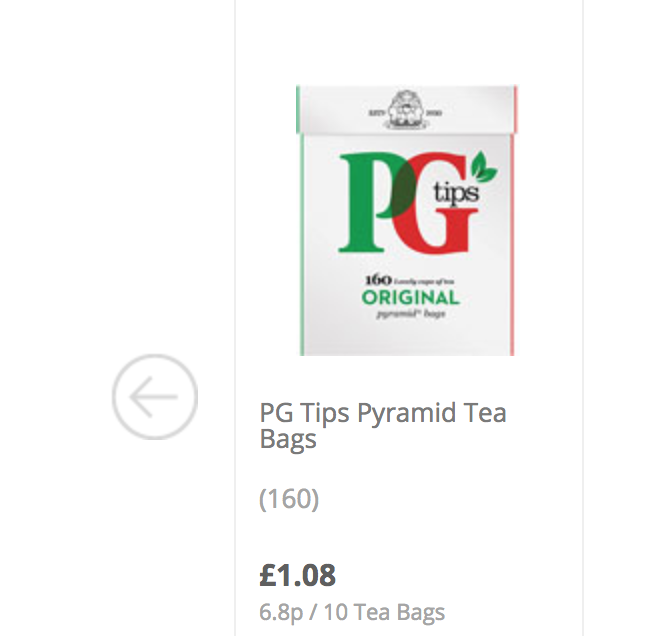Click the "(160)" quantity label
The image size is (650, 636).
coord(289,499)
